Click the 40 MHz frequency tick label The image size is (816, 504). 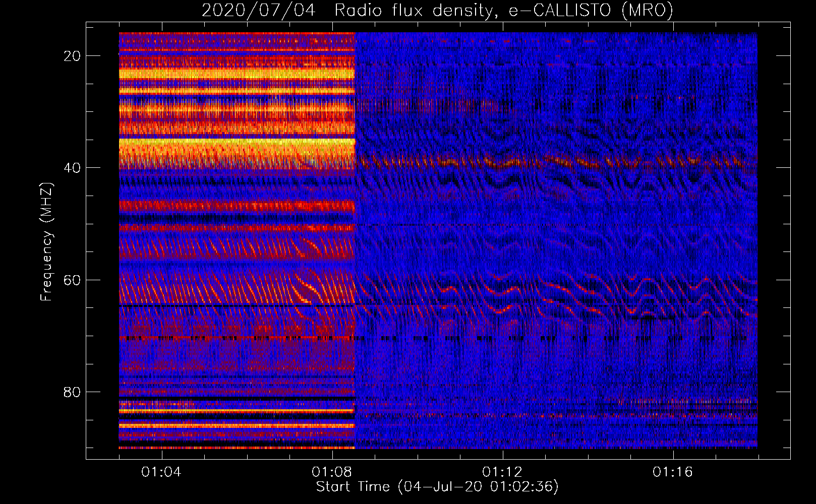point(73,168)
